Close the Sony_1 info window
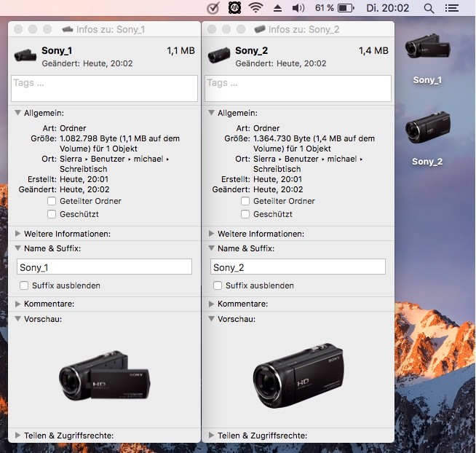Image resolution: width=476 pixels, height=453 pixels. click(18, 29)
